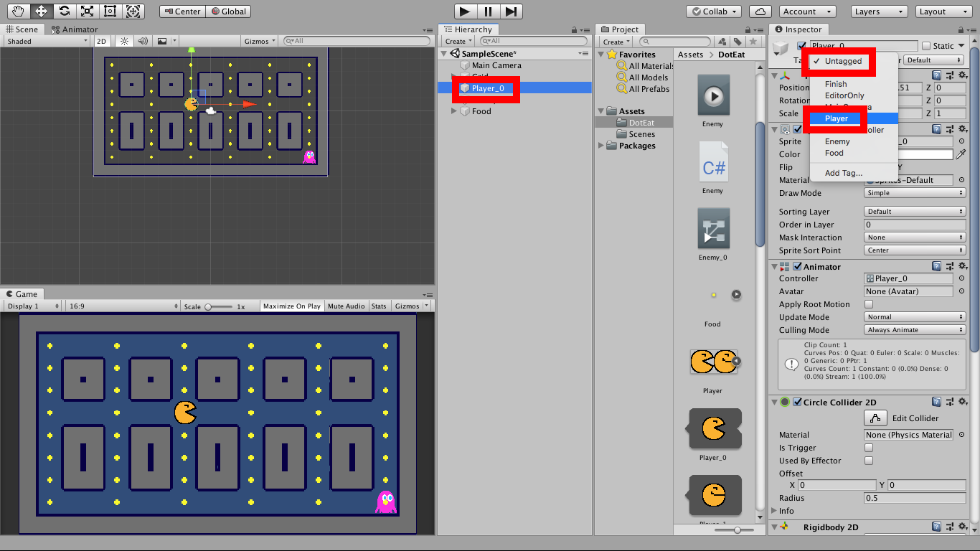
Task: Enable the Is Trigger checkbox
Action: [869, 448]
